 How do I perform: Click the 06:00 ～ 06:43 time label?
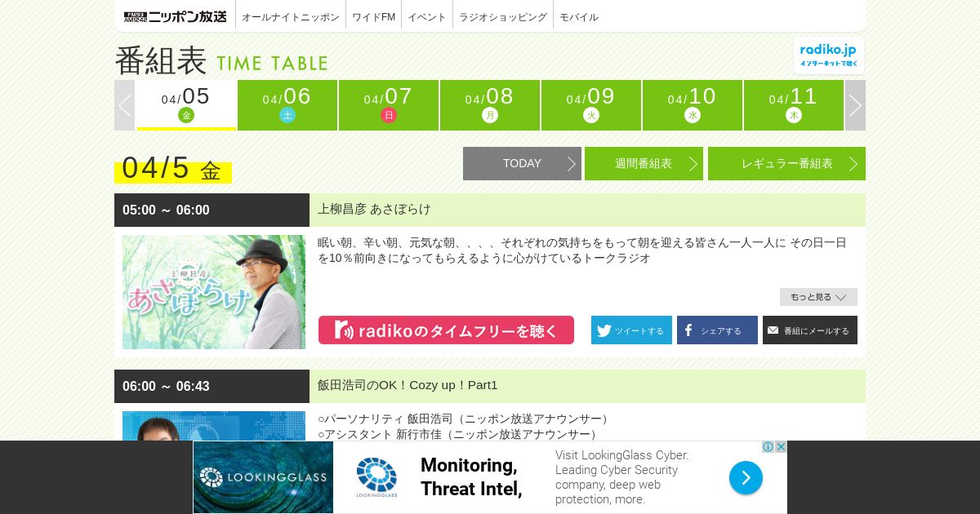pyautogui.click(x=166, y=386)
